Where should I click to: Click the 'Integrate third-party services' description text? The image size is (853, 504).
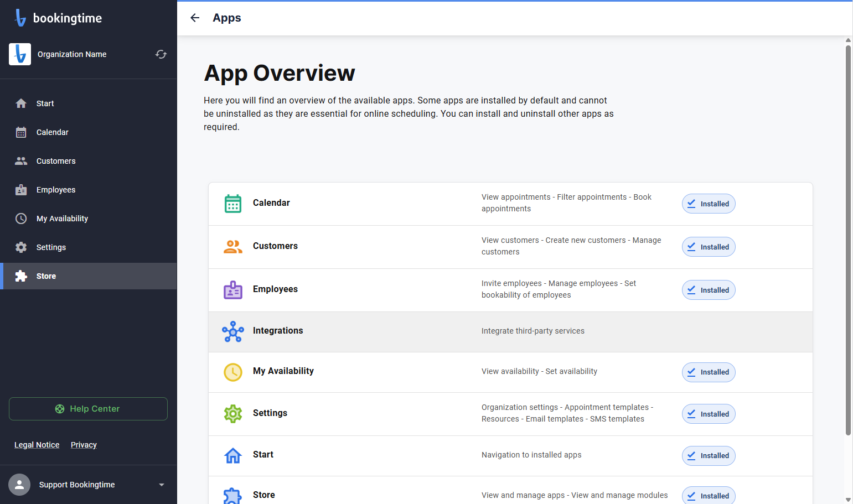533,331
